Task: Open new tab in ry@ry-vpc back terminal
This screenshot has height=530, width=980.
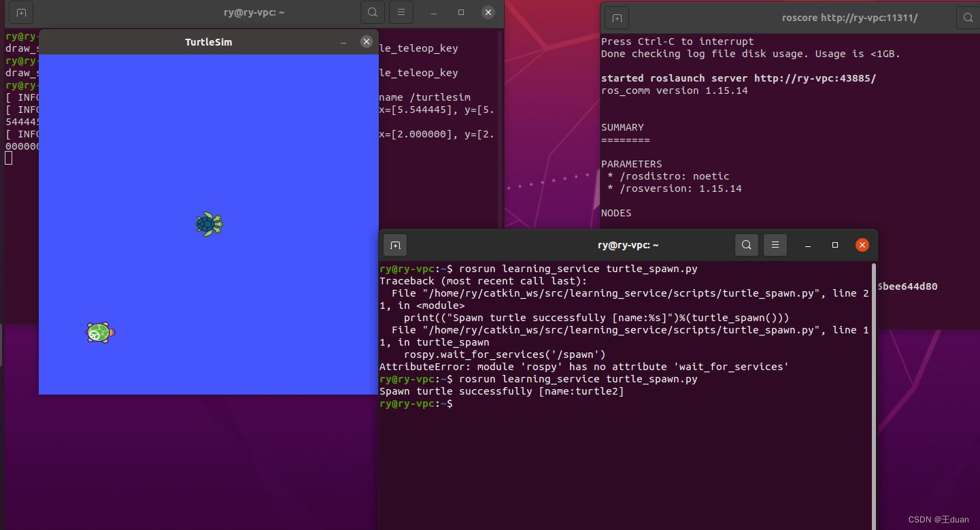Action: click(x=21, y=12)
